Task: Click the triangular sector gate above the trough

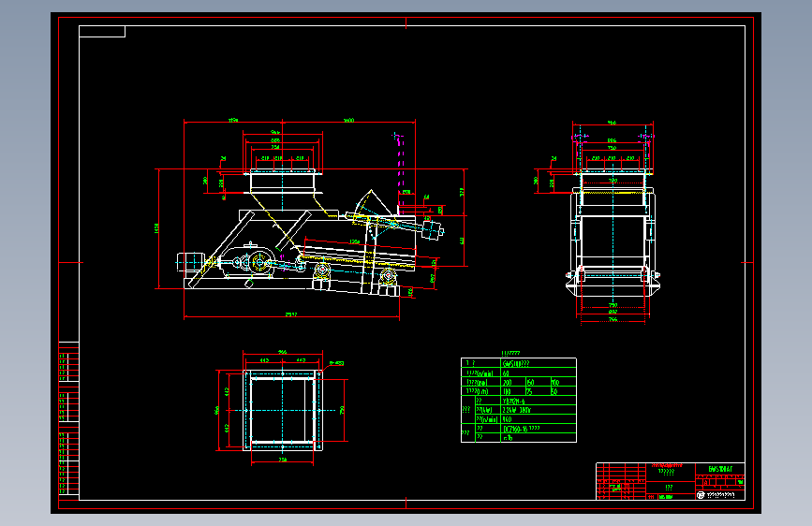Action: point(373,203)
